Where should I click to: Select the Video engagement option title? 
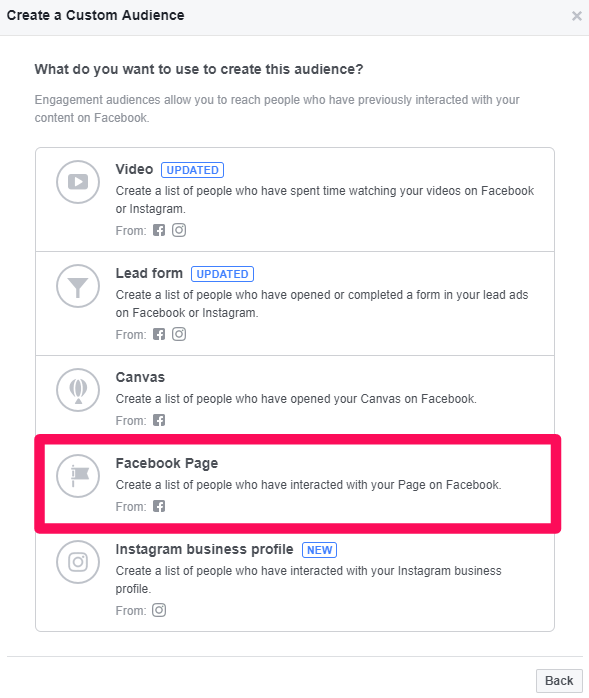point(134,170)
